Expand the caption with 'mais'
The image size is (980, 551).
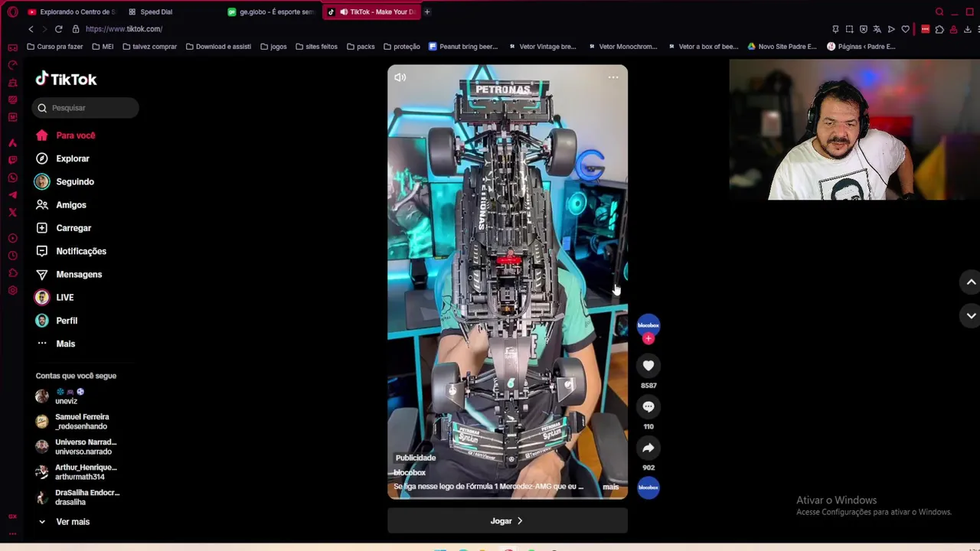[610, 487]
